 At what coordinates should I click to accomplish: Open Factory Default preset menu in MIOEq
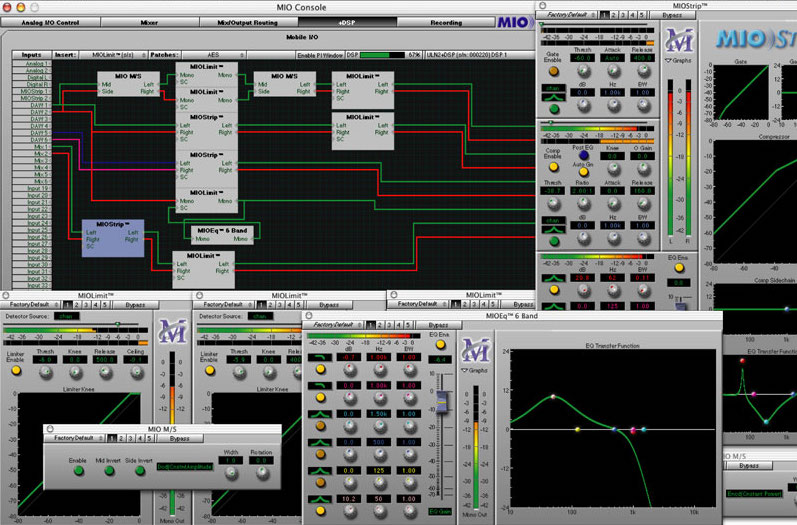334,325
